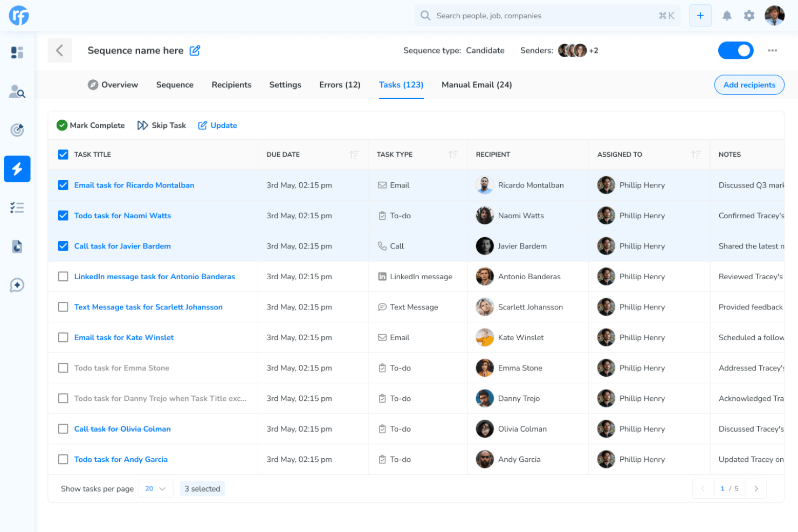Viewport: 798px width, 532px height.
Task: Click Text Message icon in Scarlett Johansson row
Action: click(382, 307)
